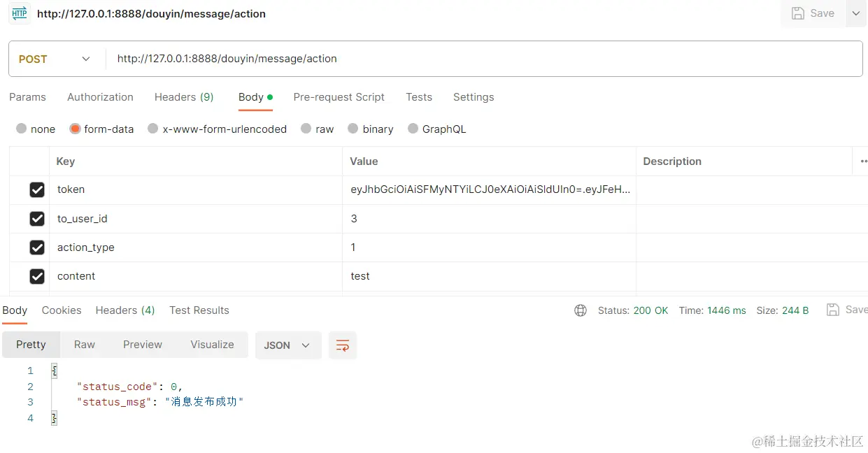Image resolution: width=868 pixels, height=453 pixels.
Task: Select the Pretty view button
Action: click(31, 345)
